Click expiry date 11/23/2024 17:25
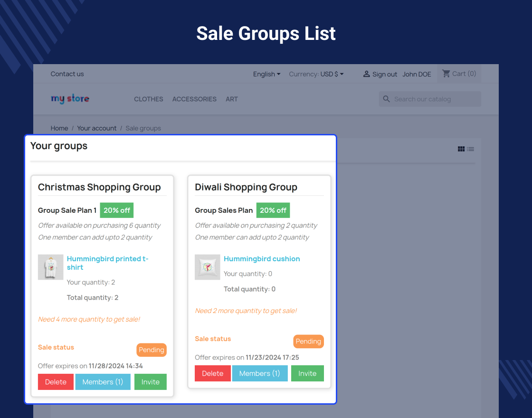This screenshot has height=418, width=532. 273,357
